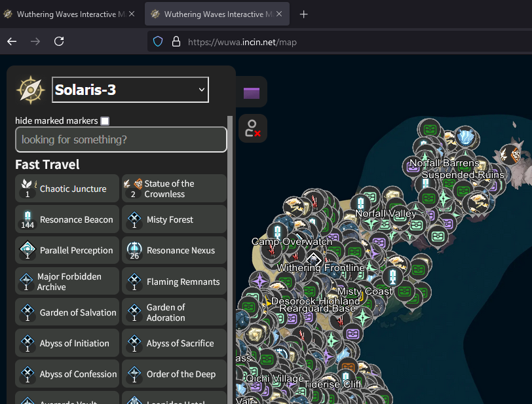532x404 pixels.
Task: Reload the page
Action: (59, 41)
